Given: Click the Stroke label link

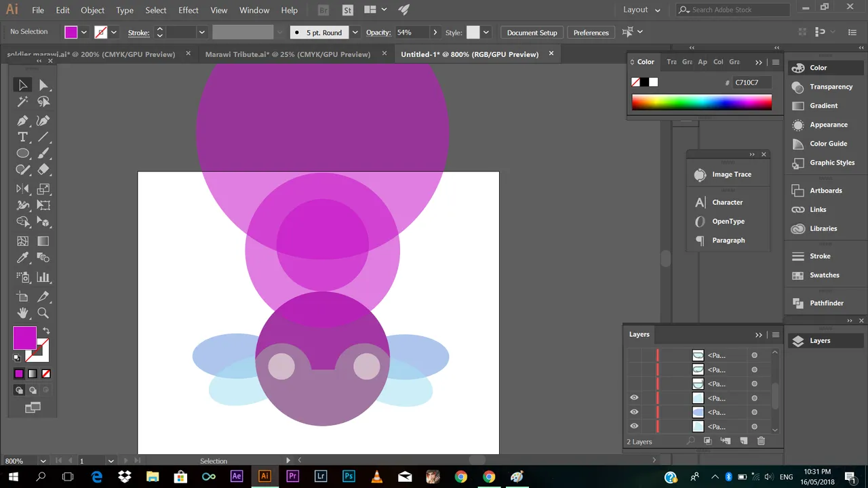Looking at the screenshot, I should (x=138, y=33).
